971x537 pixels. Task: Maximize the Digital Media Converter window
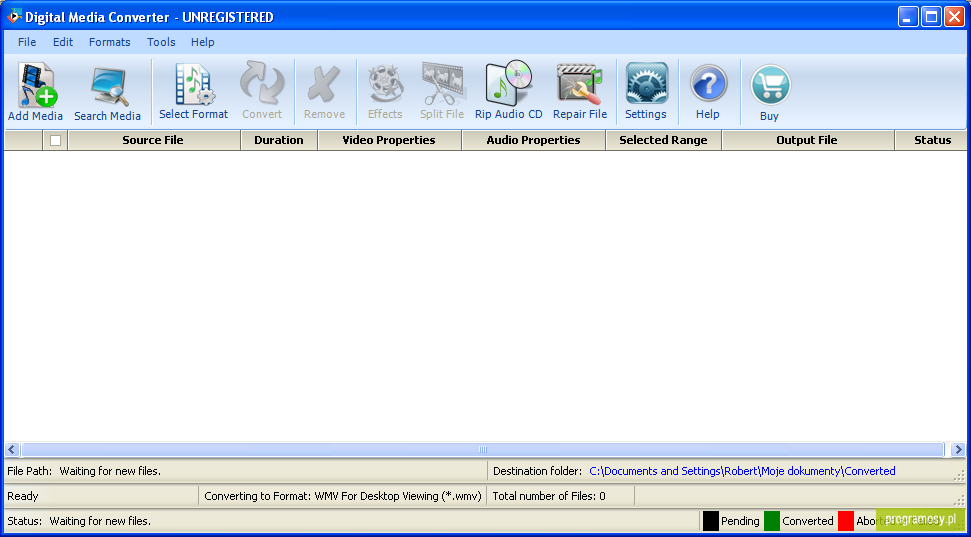tap(931, 17)
